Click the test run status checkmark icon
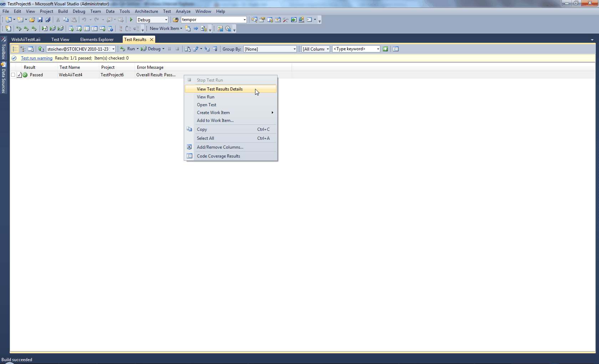The width and height of the screenshot is (599, 364). tap(14, 58)
